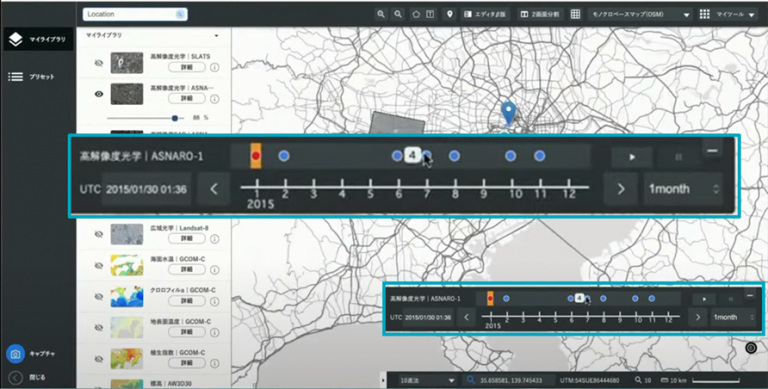This screenshot has height=389, width=768.
Task: Click the grid icon beside 2画面分割
Action: (x=576, y=14)
